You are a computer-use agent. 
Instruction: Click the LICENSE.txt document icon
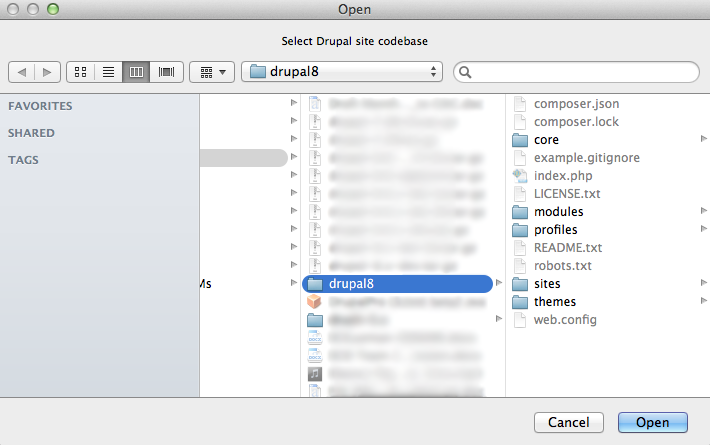(x=520, y=194)
